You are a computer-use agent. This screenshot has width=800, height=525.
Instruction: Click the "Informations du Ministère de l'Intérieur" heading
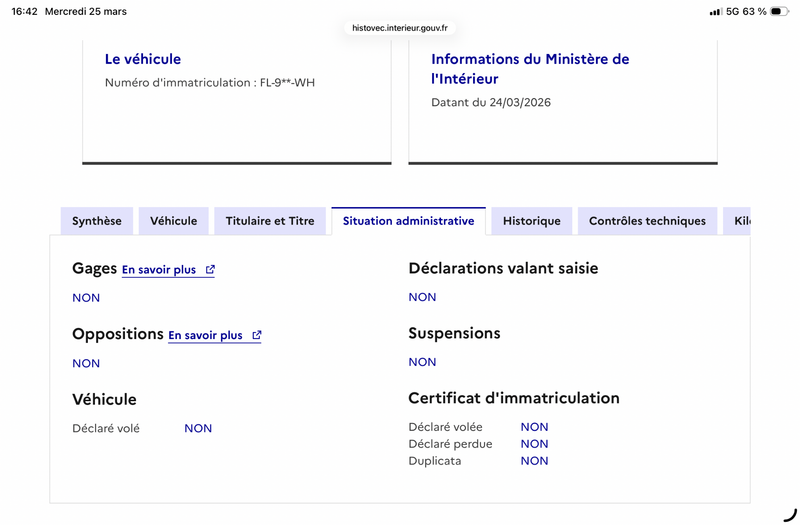pyautogui.click(x=530, y=69)
